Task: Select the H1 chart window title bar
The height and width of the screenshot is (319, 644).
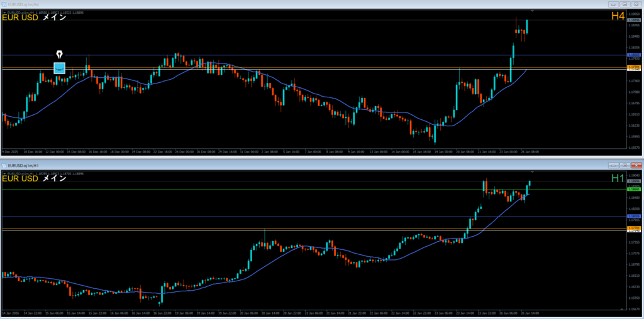Action: [x=314, y=165]
